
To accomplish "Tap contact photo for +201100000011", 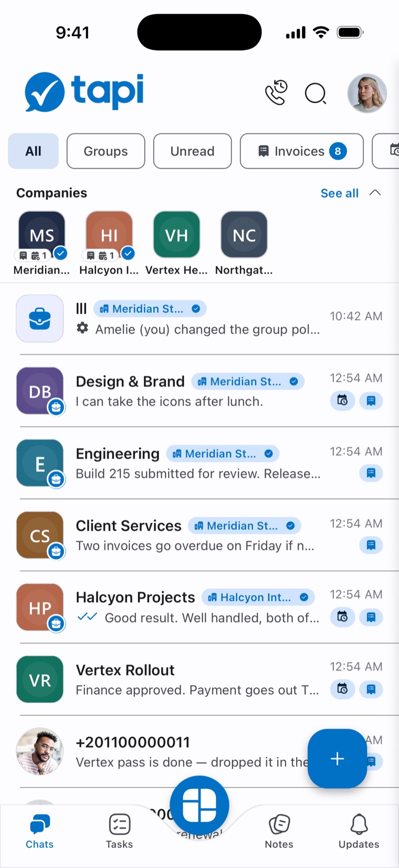I will (x=40, y=751).
